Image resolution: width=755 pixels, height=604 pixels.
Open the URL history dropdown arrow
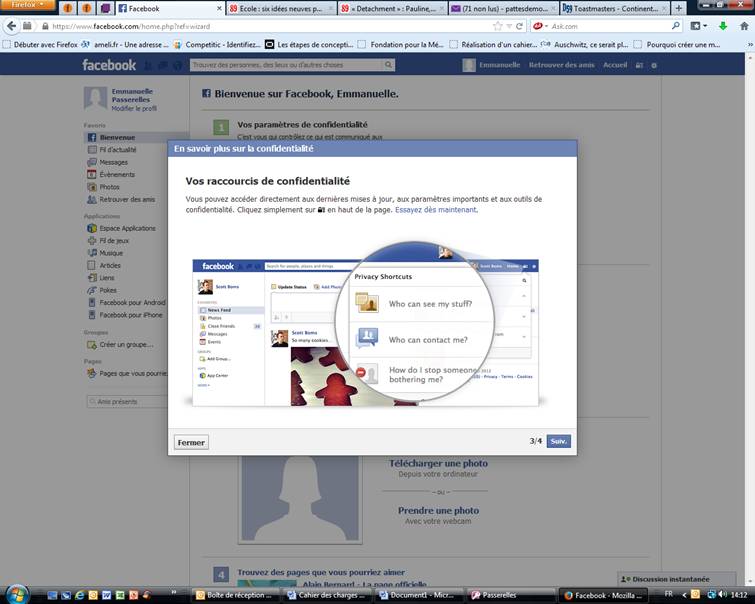pyautogui.click(x=509, y=26)
